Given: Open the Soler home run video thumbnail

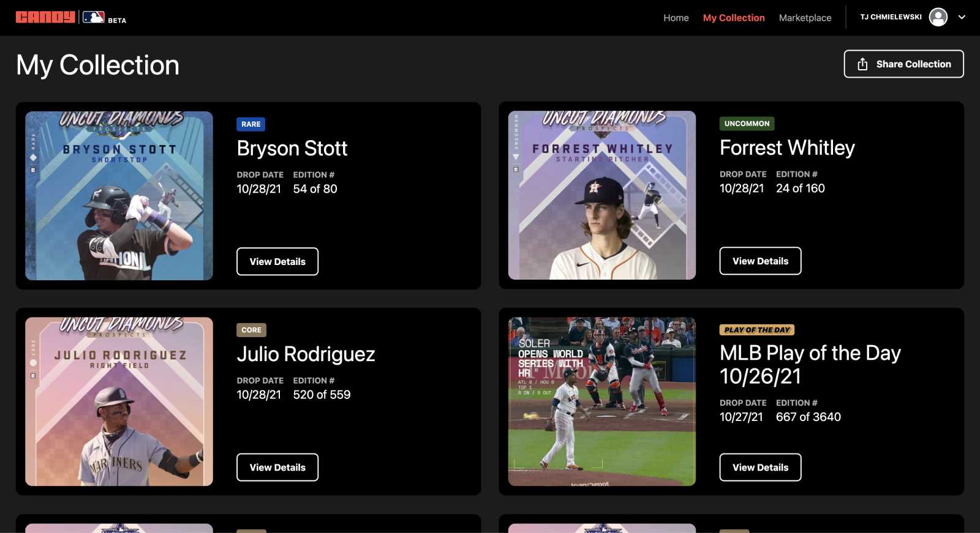Looking at the screenshot, I should [x=601, y=401].
